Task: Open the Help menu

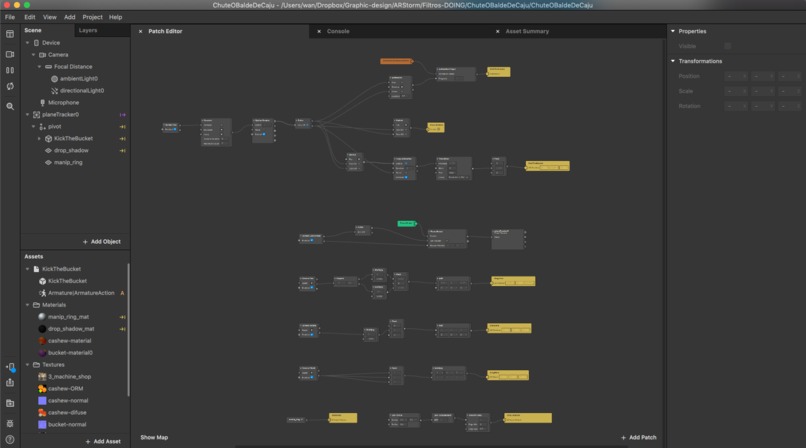Action: pos(115,17)
